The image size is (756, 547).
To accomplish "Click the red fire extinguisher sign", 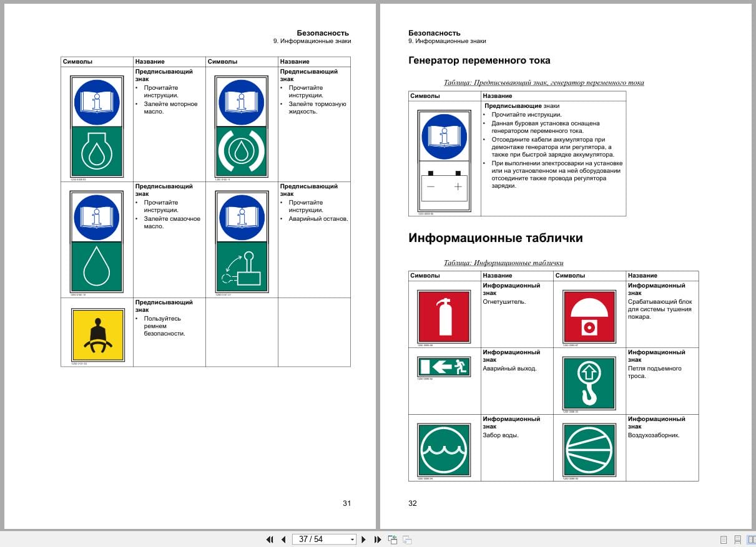I will 444,316.
